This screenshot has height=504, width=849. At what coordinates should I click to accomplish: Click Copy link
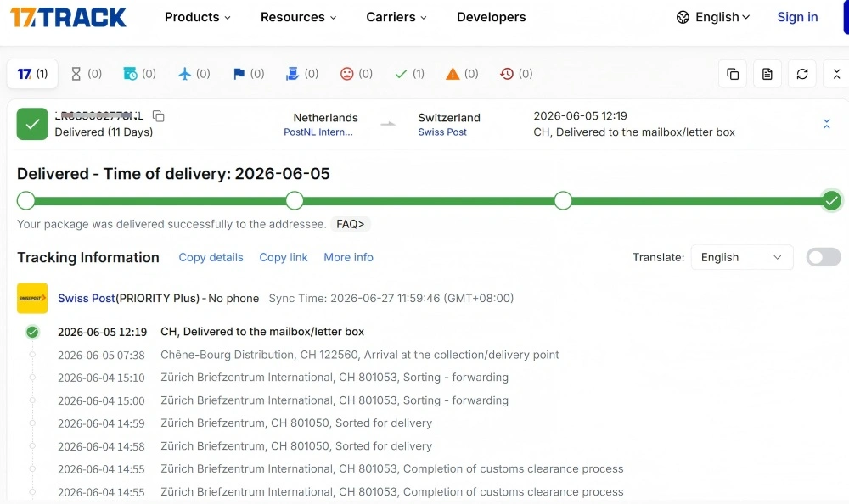(284, 258)
